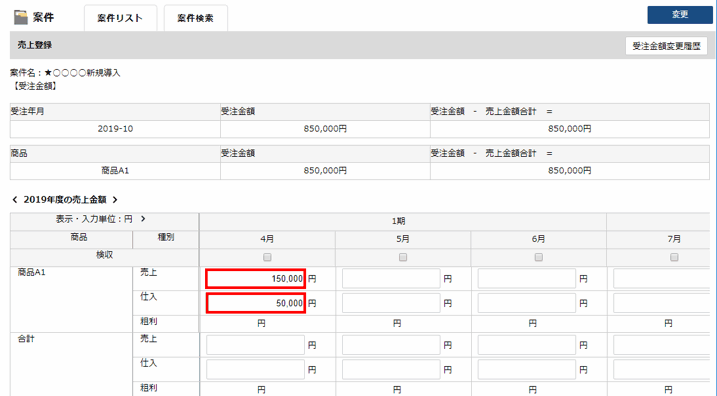717x396 pixels.
Task: Click the 売上登録 section title
Action: [x=35, y=45]
